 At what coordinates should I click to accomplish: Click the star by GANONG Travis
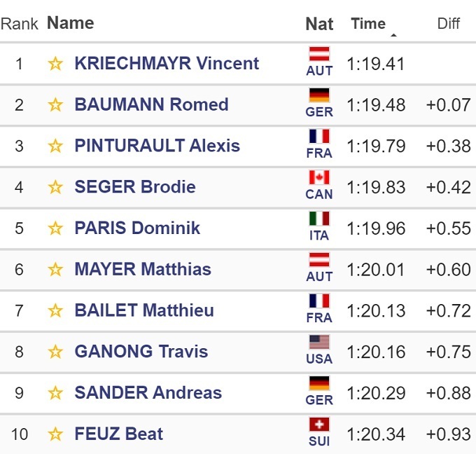click(55, 352)
